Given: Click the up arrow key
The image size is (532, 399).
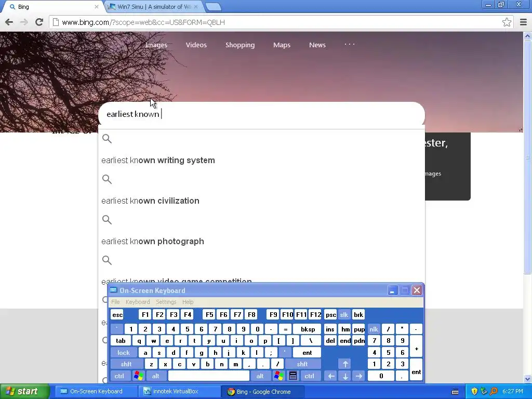Looking at the screenshot, I should tap(345, 364).
